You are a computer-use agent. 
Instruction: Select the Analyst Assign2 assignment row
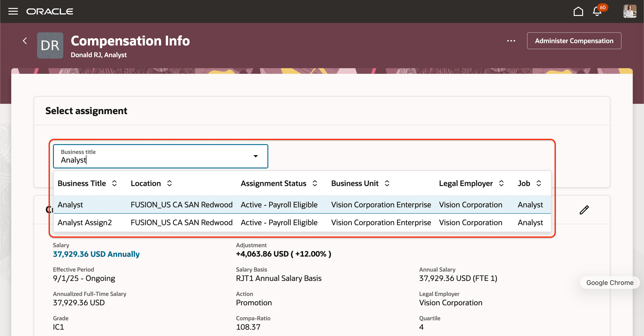[302, 223]
